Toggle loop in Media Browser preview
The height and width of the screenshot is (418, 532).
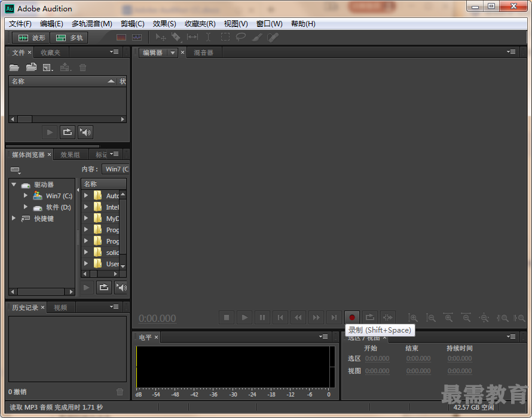tap(104, 287)
